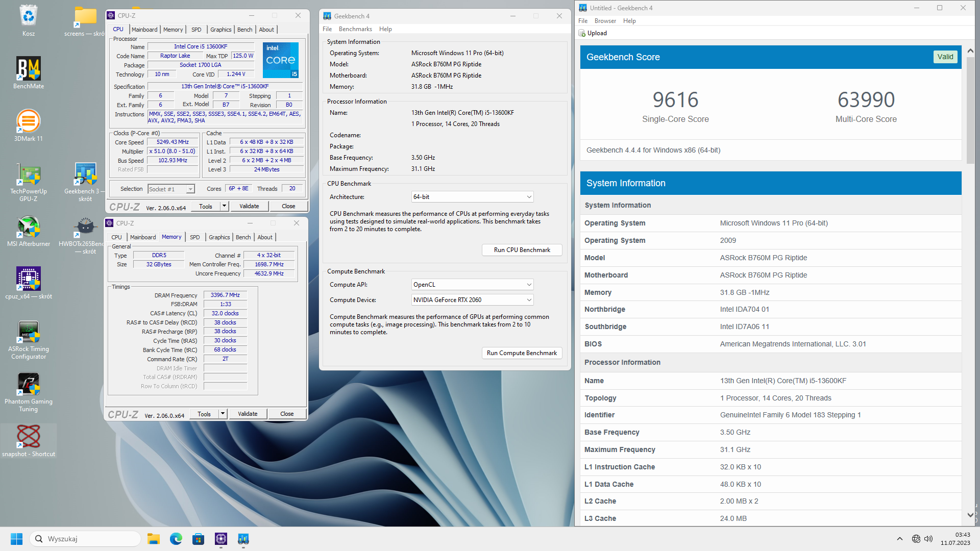The height and width of the screenshot is (551, 980).
Task: Open File menu in Untitled Geekbench window
Action: 583,21
